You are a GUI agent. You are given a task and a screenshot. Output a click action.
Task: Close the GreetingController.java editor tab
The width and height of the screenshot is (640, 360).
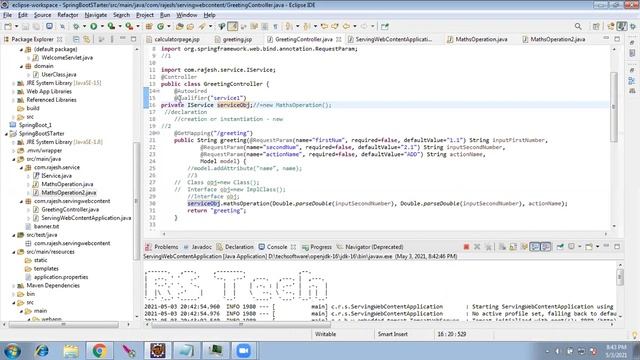338,39
